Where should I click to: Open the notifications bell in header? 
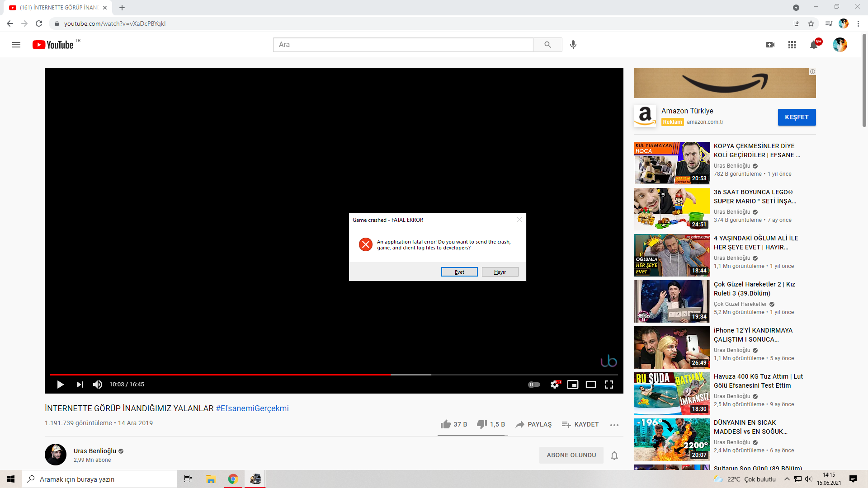click(814, 45)
